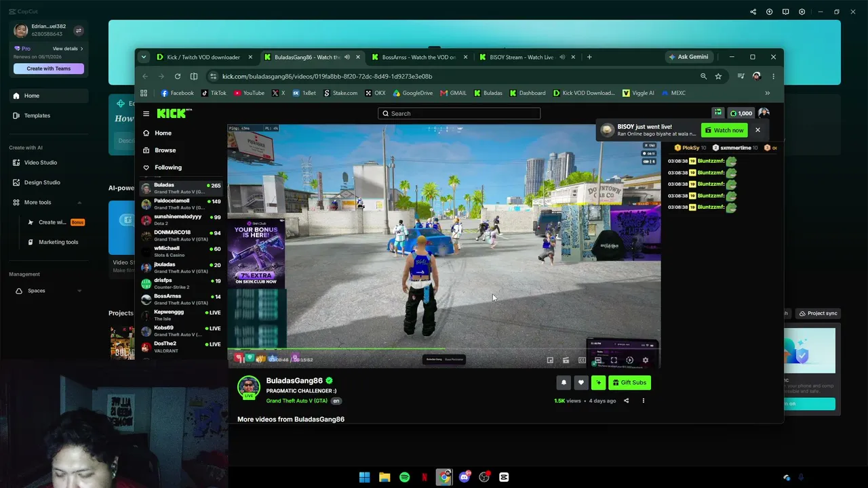This screenshot has height=488, width=868.
Task: Expand Chrome tab search dropdown
Action: tap(143, 57)
